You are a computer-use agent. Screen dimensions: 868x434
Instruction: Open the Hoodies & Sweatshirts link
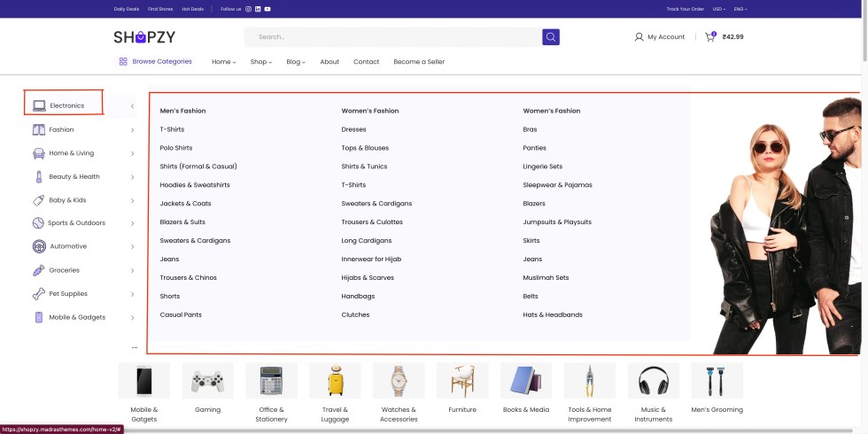point(195,185)
